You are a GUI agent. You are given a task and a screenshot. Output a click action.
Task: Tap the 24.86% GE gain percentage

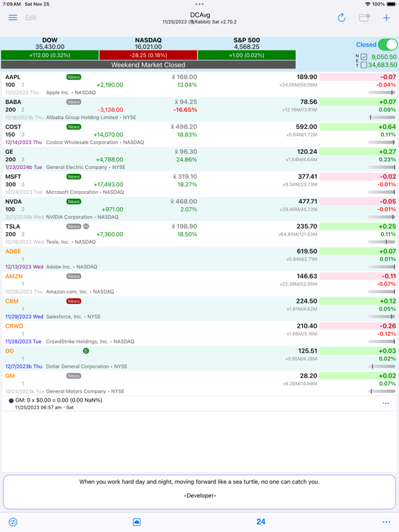[x=186, y=159]
